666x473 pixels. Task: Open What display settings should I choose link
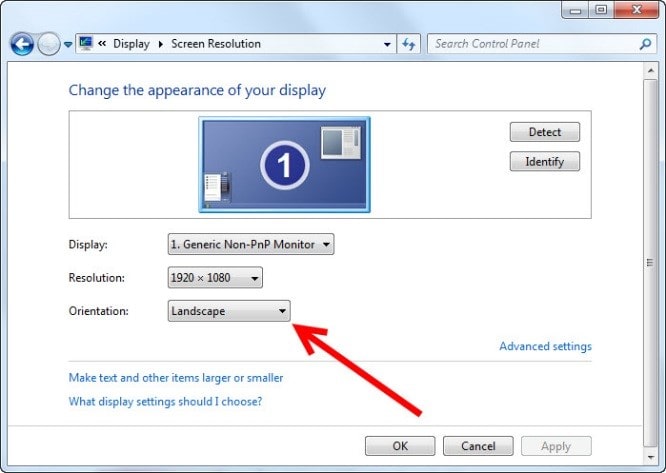(x=165, y=401)
